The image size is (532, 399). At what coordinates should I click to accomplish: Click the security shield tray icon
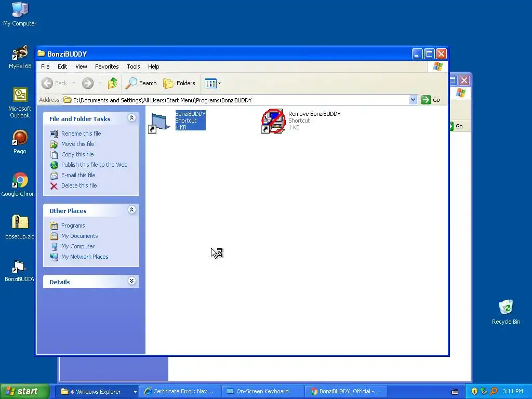(474, 392)
